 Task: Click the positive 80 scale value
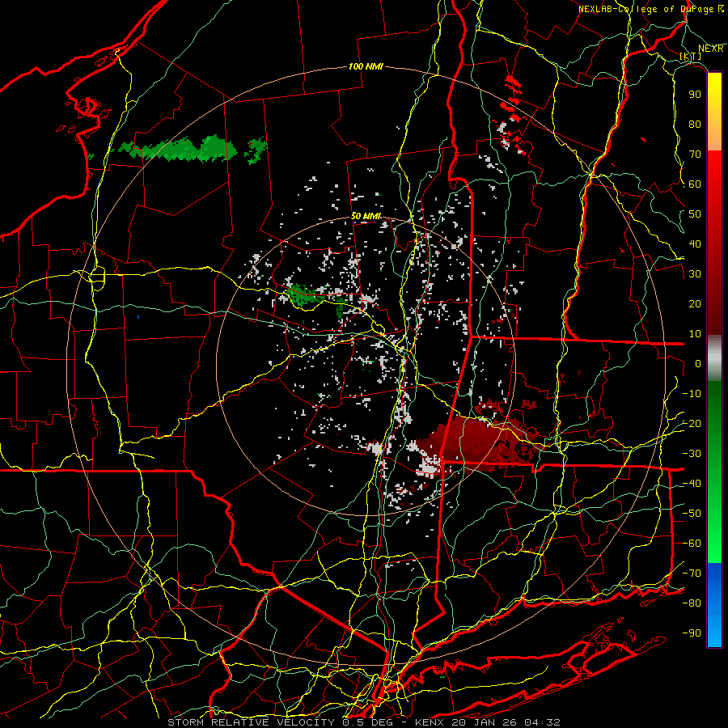point(695,125)
